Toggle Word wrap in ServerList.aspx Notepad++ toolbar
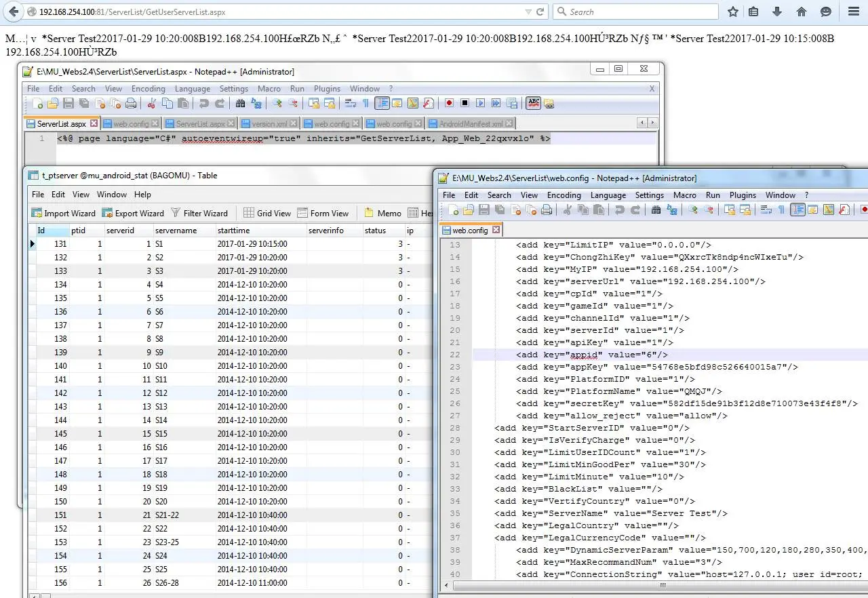The image size is (868, 598). [350, 104]
